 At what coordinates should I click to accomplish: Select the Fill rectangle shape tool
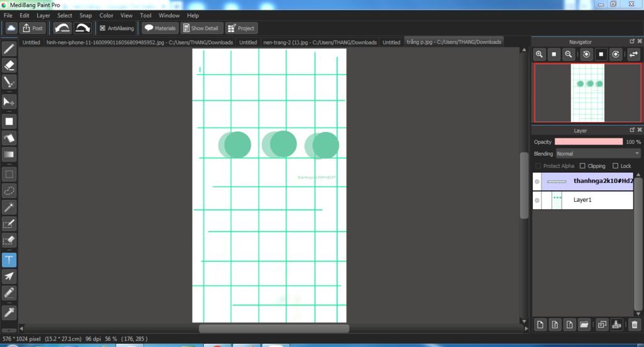tap(9, 121)
